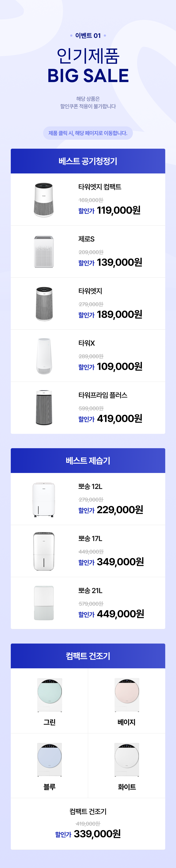Open the 타워프라임 플러스 product image

coord(44,408)
